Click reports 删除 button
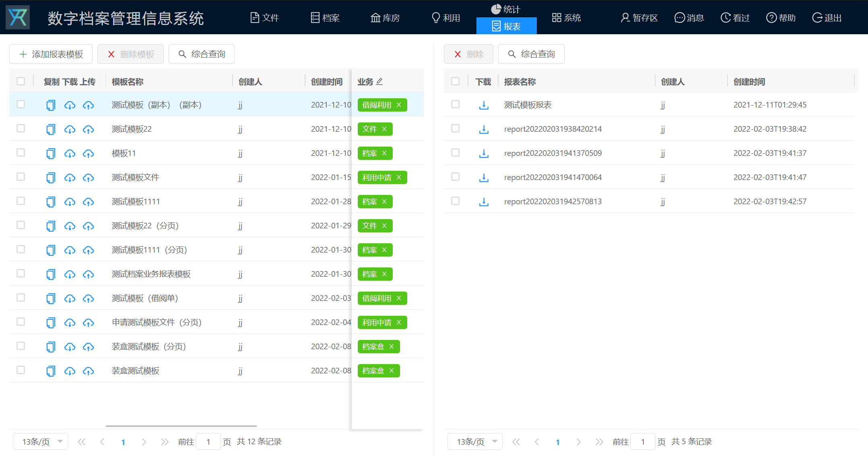Viewport: 868px width, 464px height. 469,54
